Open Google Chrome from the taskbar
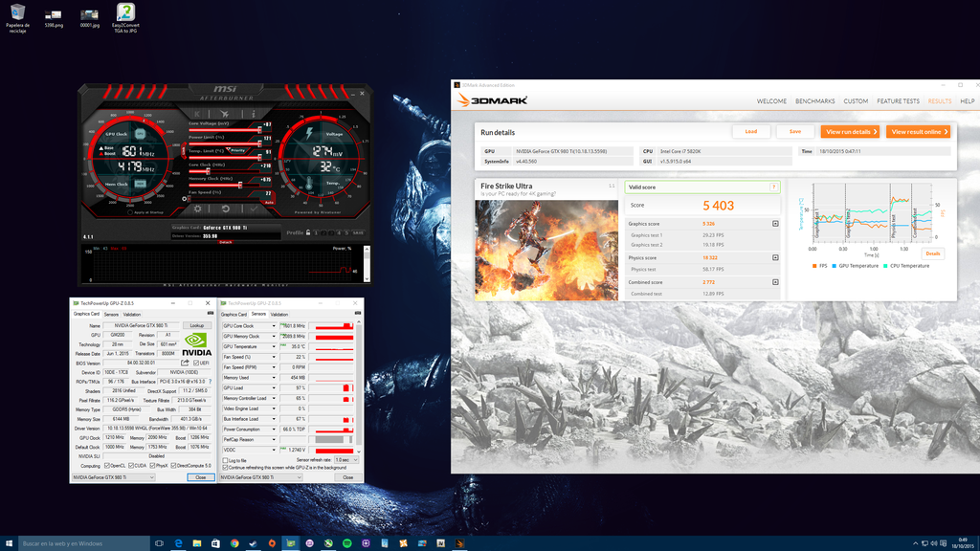 234,543
